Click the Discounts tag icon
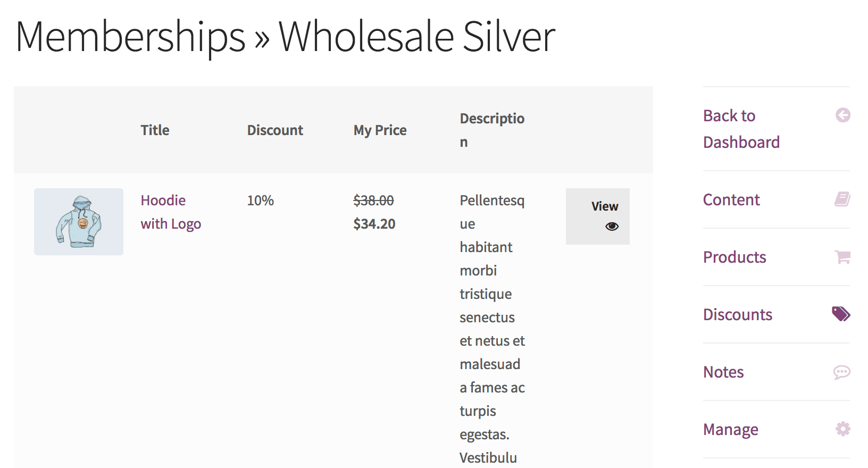The width and height of the screenshot is (868, 468). click(x=841, y=314)
